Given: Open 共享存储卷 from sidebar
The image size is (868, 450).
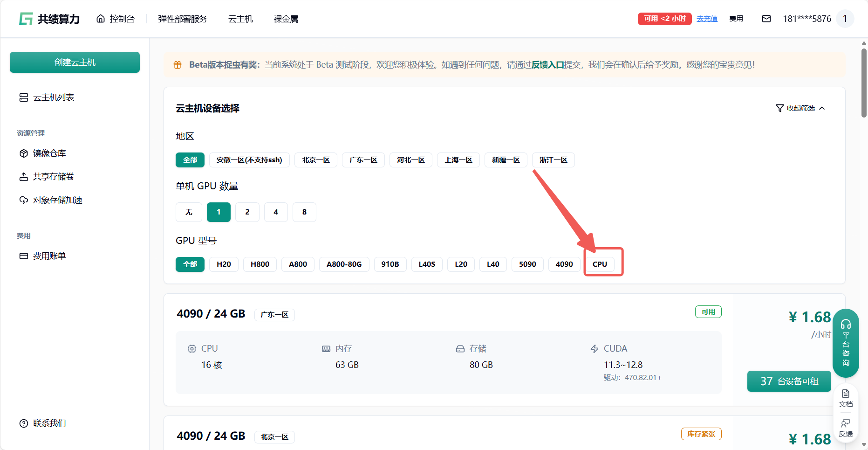Looking at the screenshot, I should (x=53, y=177).
